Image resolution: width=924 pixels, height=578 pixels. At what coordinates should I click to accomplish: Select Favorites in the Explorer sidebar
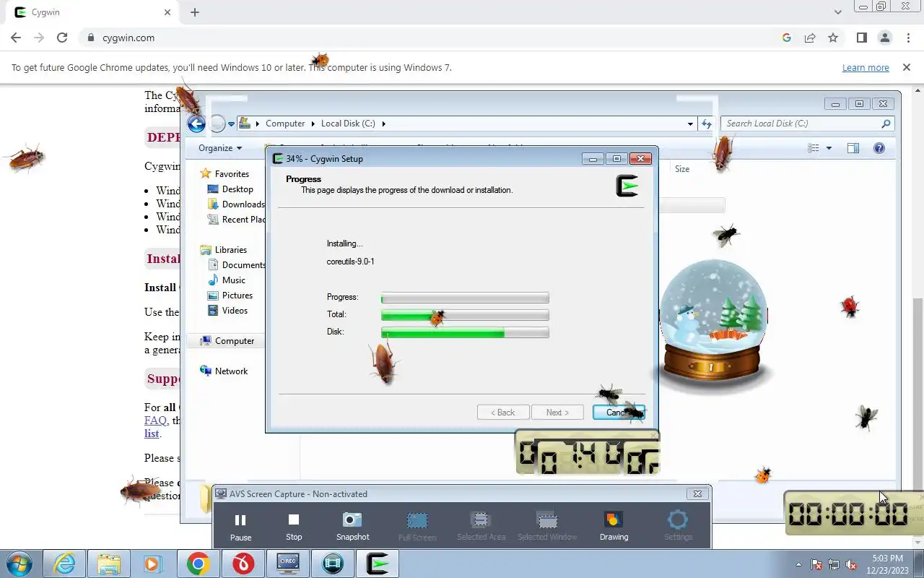point(232,174)
